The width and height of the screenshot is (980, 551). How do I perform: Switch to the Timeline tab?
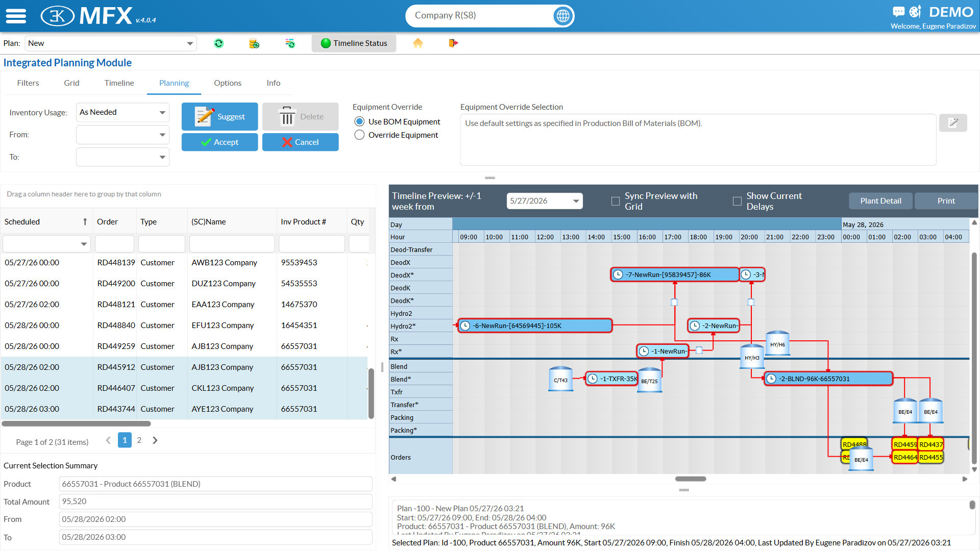pyautogui.click(x=119, y=83)
